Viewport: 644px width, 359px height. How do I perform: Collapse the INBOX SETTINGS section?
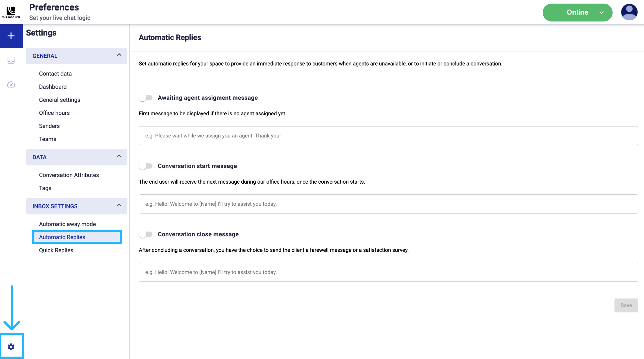(119, 205)
